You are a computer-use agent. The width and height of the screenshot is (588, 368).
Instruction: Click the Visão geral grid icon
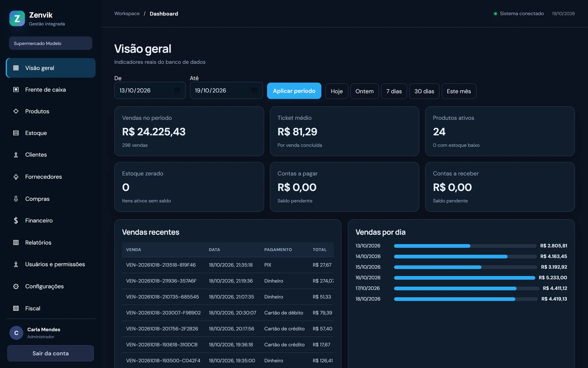(x=16, y=68)
